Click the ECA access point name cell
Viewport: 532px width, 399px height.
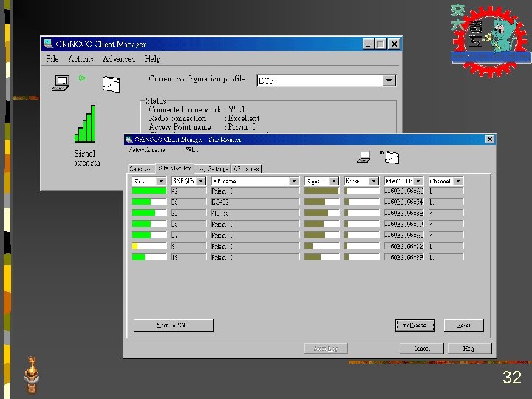pyautogui.click(x=256, y=202)
